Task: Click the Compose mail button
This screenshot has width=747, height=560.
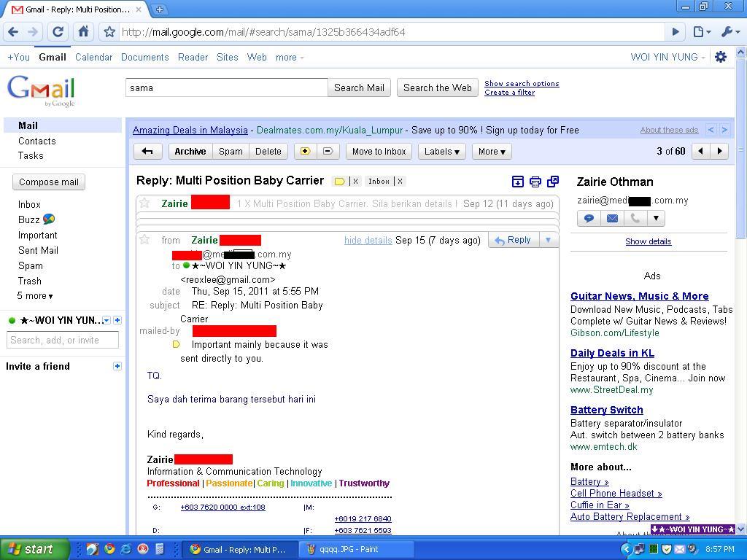Action: 49,182
